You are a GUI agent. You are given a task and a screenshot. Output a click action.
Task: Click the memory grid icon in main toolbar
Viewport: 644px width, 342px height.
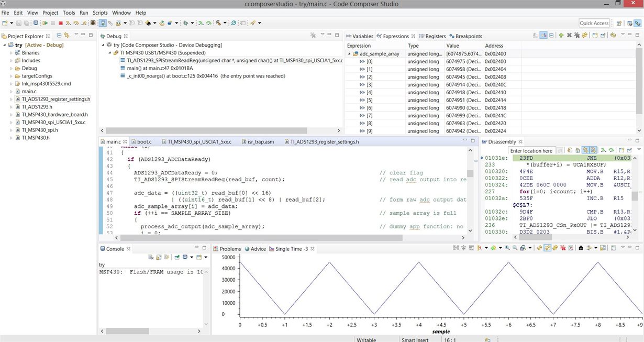[93, 23]
